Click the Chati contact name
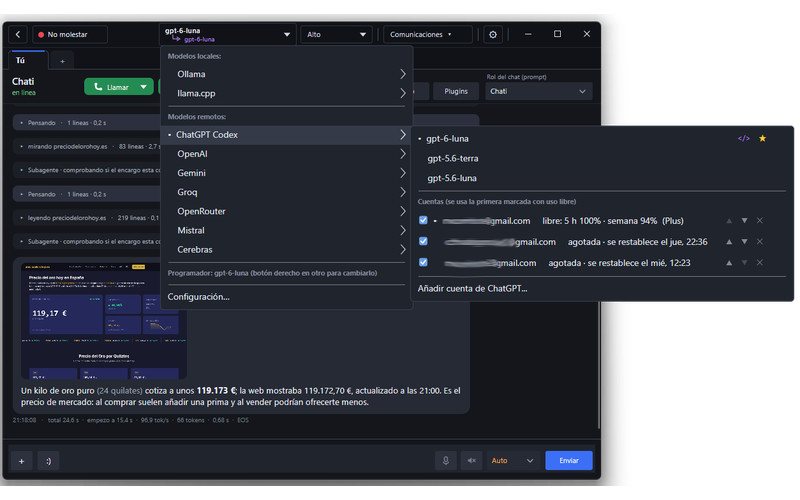The height and width of the screenshot is (500, 800). tap(23, 82)
